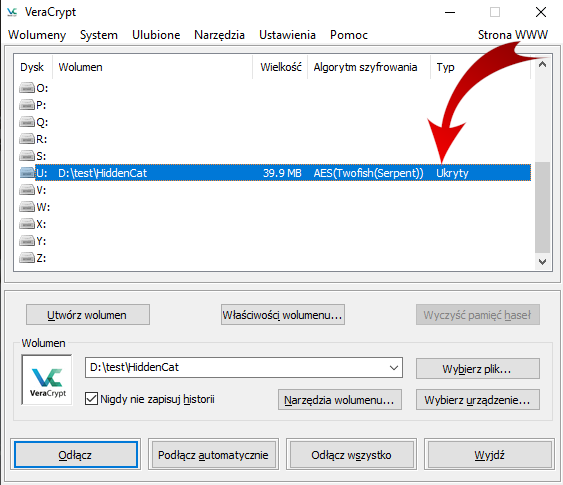Click the Wyjdź button
The height and width of the screenshot is (485, 563).
coord(489,454)
